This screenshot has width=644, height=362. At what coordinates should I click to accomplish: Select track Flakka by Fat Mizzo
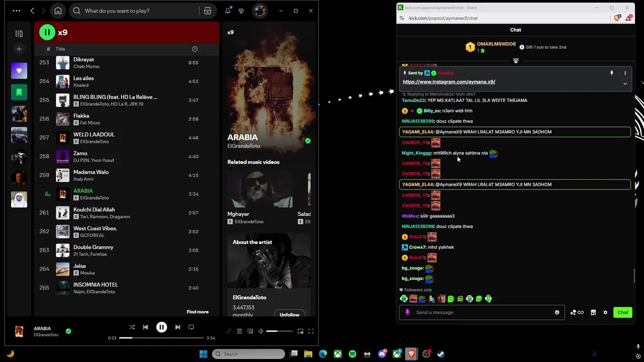pos(126,119)
